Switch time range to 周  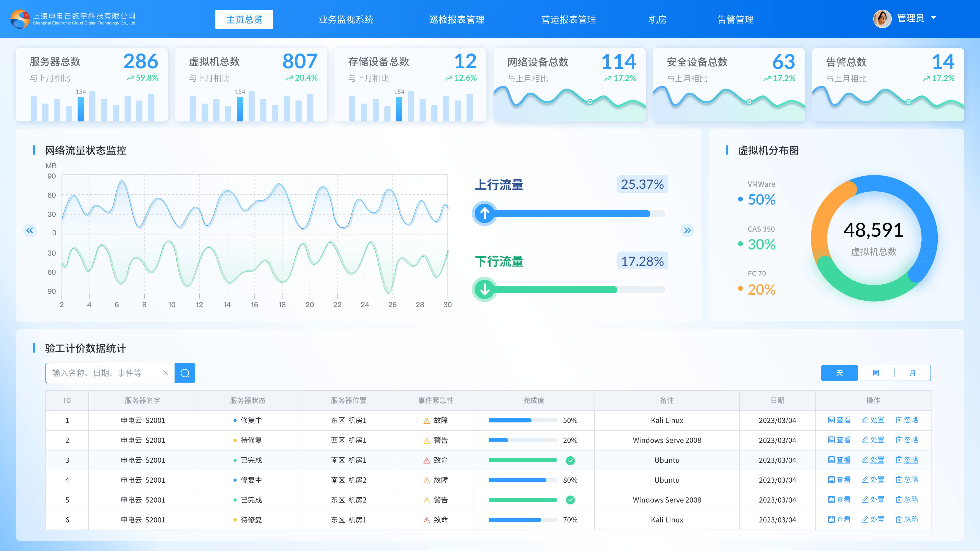click(875, 373)
